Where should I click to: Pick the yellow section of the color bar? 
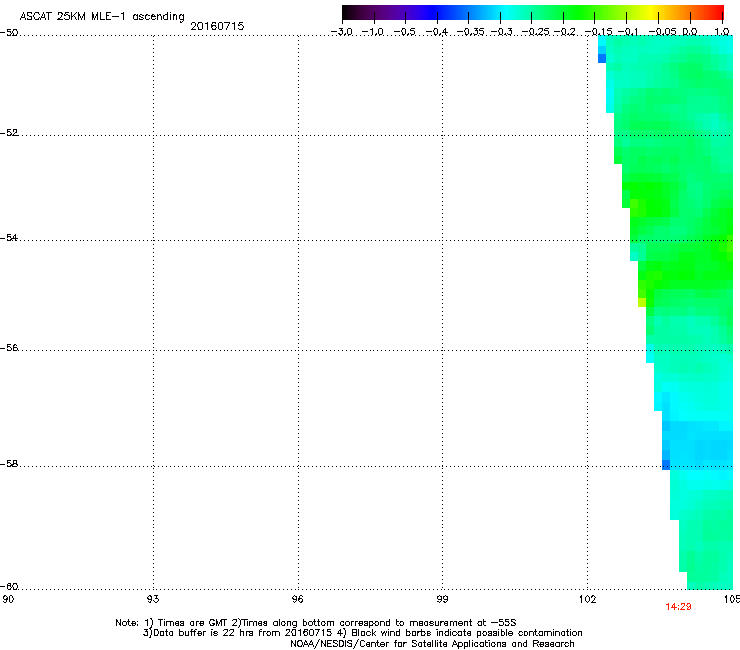pyautogui.click(x=651, y=12)
